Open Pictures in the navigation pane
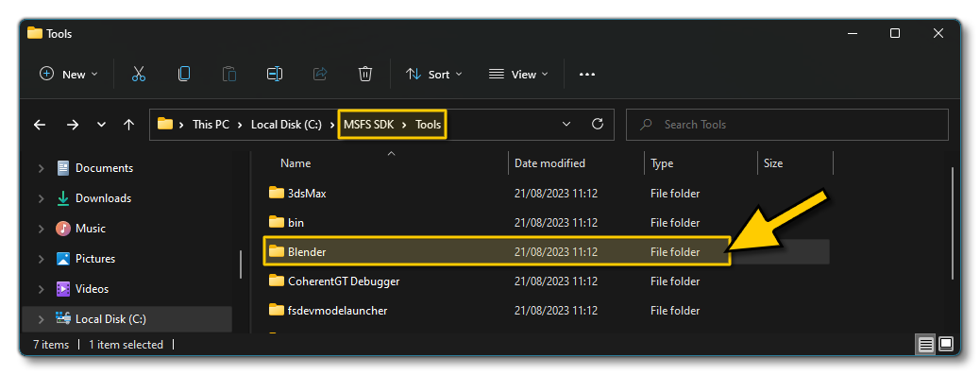Viewport: 980px width, 375px height. (x=95, y=259)
